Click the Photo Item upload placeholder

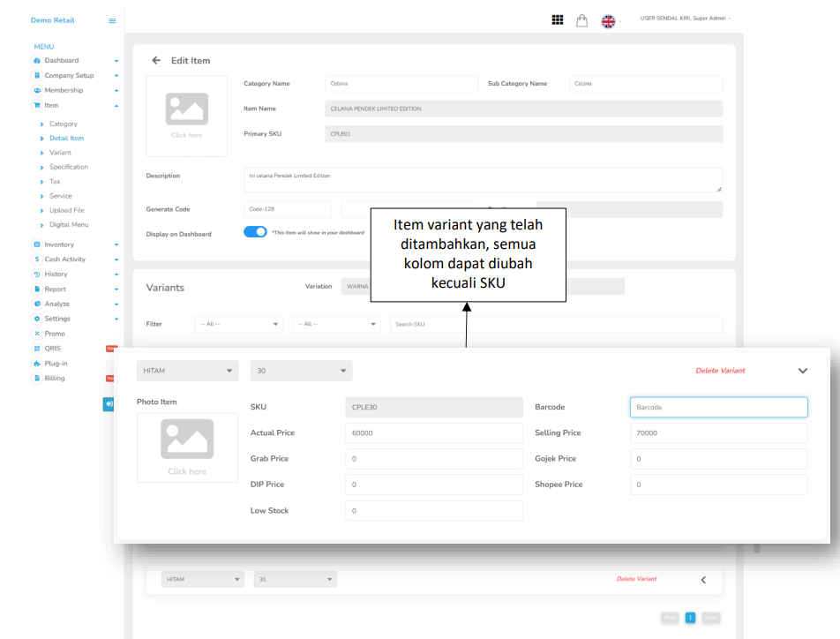pos(187,447)
